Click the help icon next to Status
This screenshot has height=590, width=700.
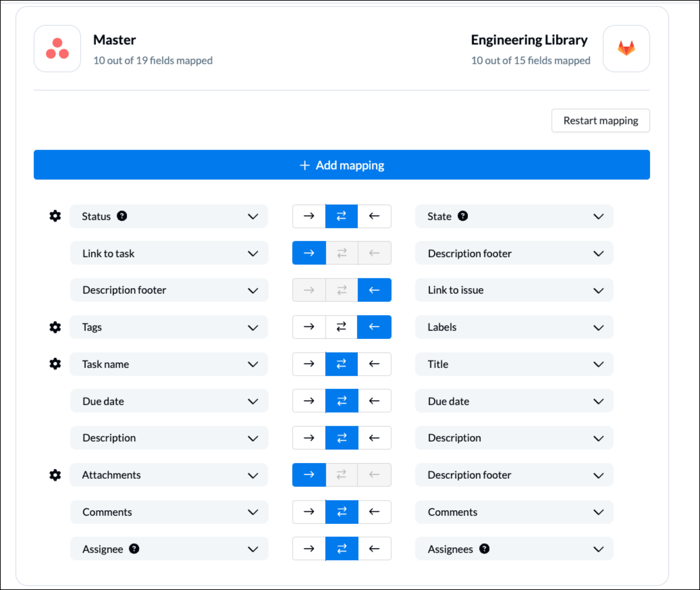click(x=122, y=216)
